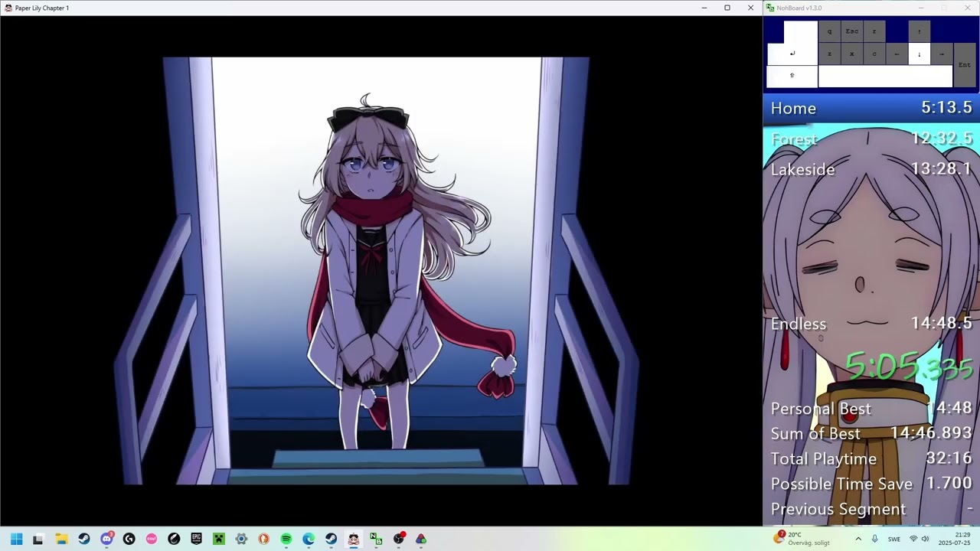Screen dimensions: 980x551
Task: Click the left arrow key in NohBoard
Action: point(897,54)
